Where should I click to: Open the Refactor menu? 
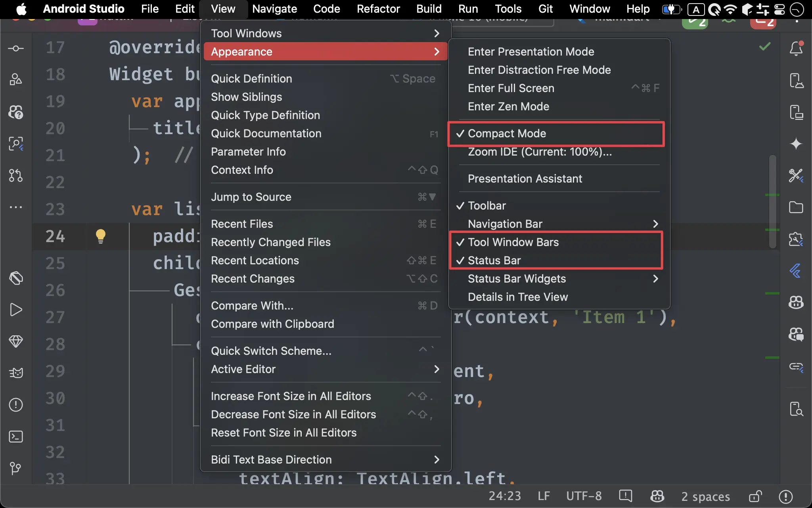[378, 9]
